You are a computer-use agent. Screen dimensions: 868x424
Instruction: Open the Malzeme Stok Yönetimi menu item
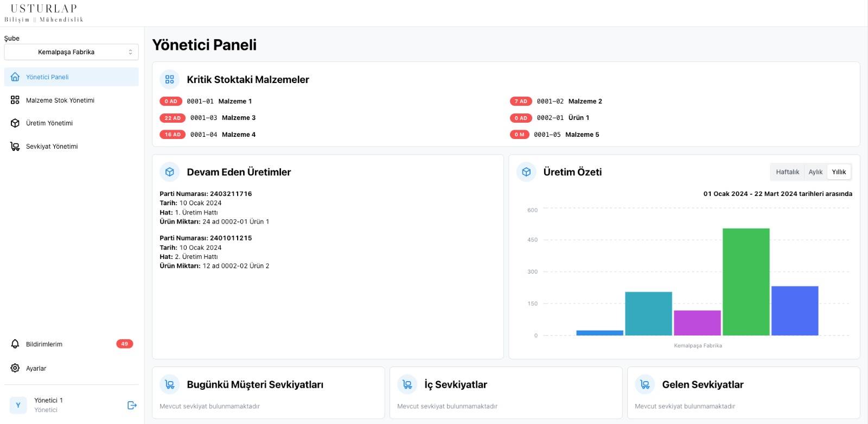[x=60, y=100]
